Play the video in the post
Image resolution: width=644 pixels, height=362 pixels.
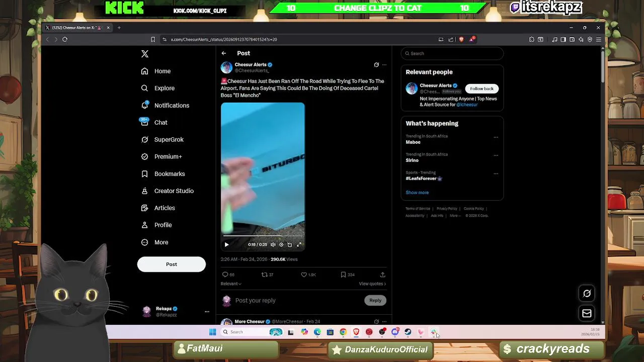pyautogui.click(x=226, y=244)
